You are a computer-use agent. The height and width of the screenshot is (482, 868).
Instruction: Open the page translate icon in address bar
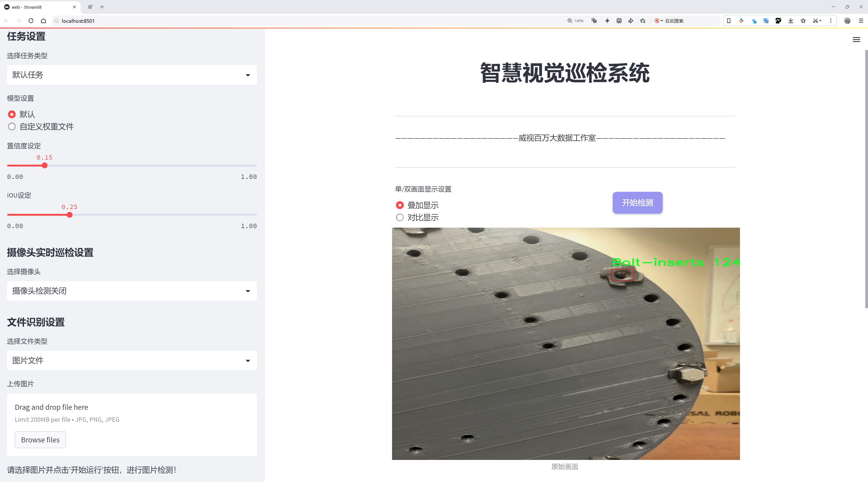(594, 20)
